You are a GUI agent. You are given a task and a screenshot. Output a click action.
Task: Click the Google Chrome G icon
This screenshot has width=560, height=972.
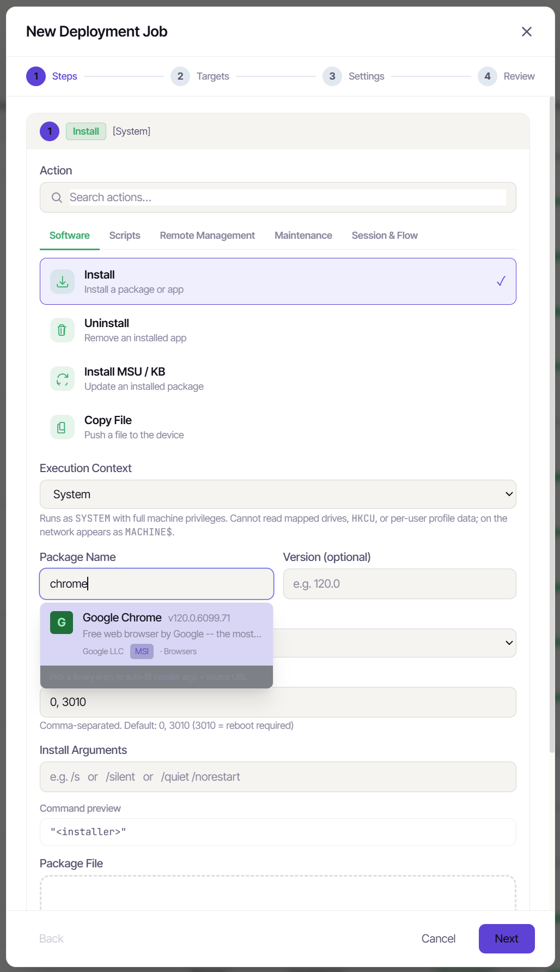coord(62,623)
